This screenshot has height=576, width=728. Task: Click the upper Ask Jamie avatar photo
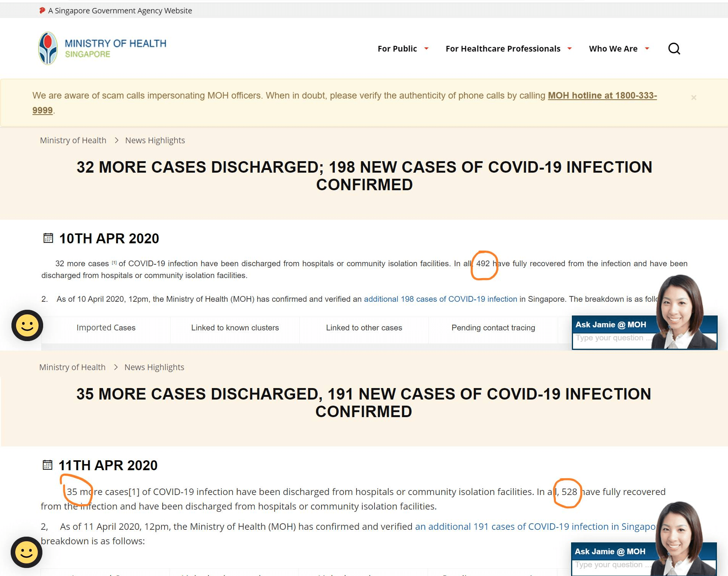681,311
